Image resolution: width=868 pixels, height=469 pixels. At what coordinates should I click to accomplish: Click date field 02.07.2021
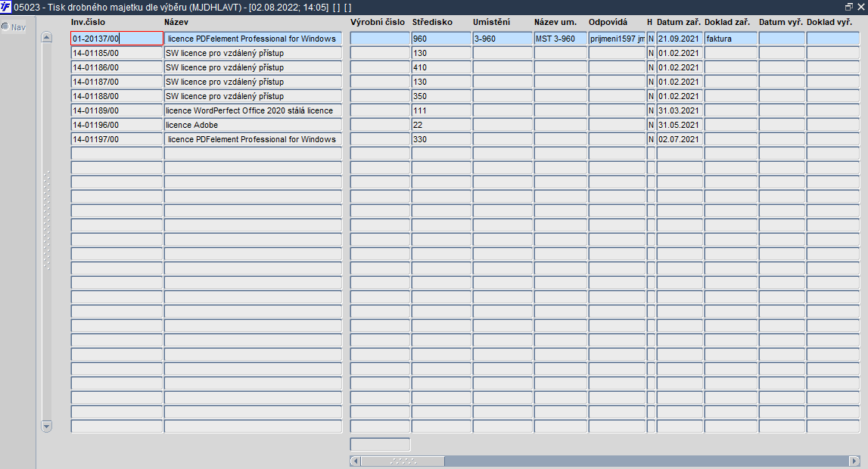pyautogui.click(x=680, y=139)
